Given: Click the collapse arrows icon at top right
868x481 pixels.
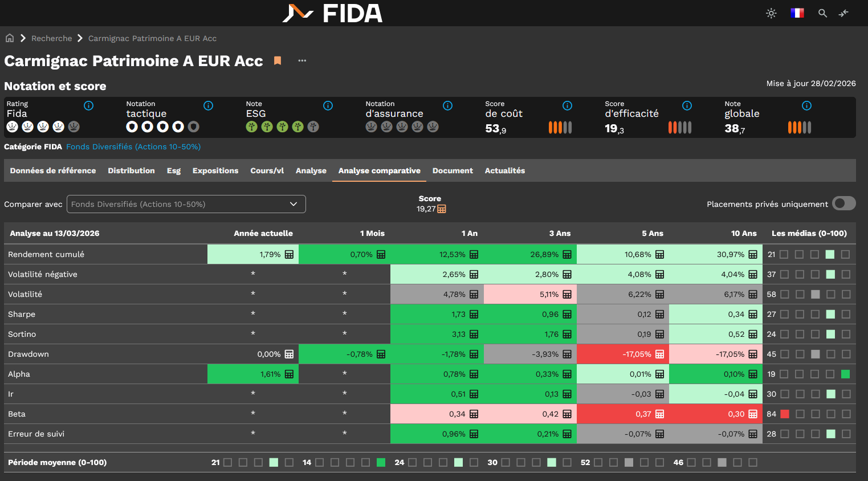Looking at the screenshot, I should [843, 13].
